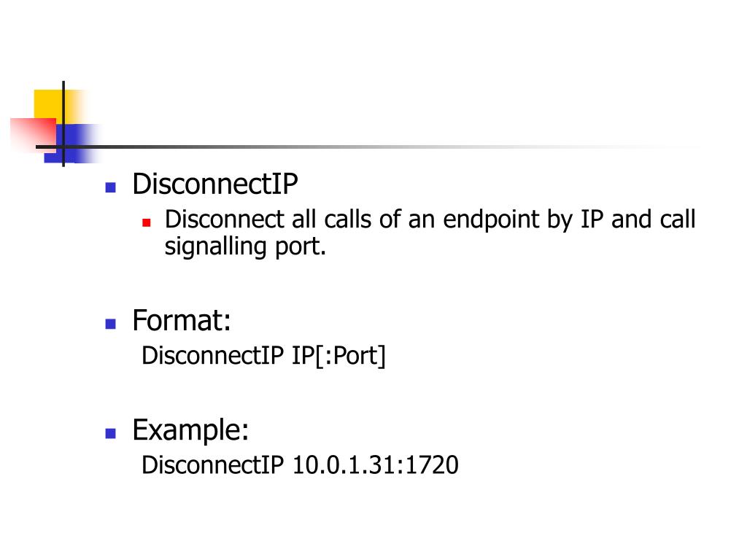Click the words signalling port.
The width and height of the screenshot is (747, 560).
click(245, 246)
